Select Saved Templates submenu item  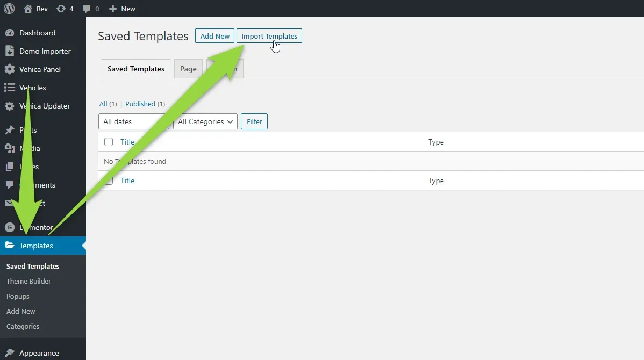click(33, 266)
